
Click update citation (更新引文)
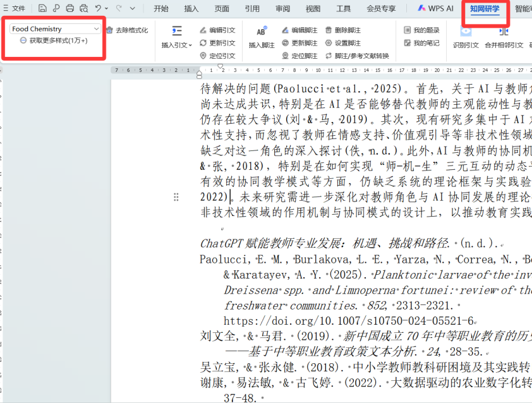pos(217,43)
